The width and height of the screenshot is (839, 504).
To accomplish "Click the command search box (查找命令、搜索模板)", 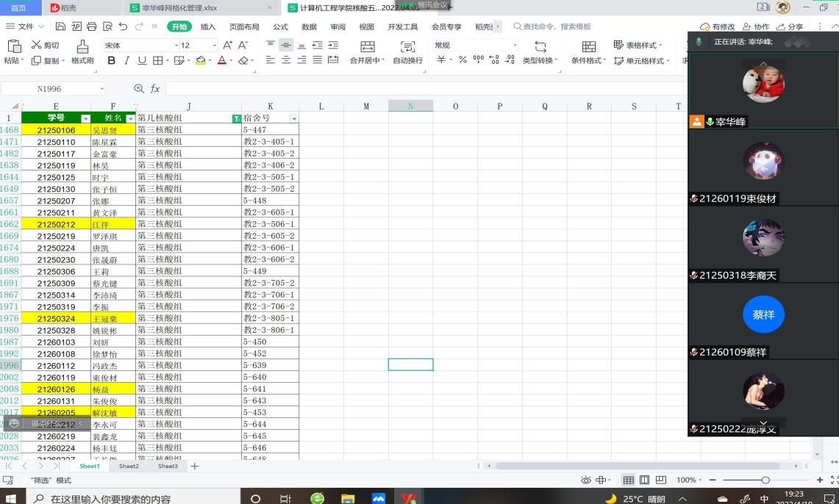I will tap(552, 26).
